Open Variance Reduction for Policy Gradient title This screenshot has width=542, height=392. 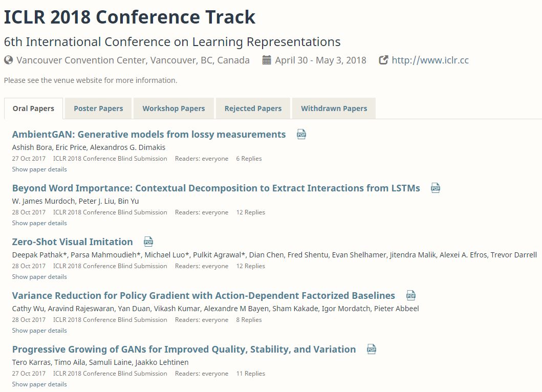204,296
